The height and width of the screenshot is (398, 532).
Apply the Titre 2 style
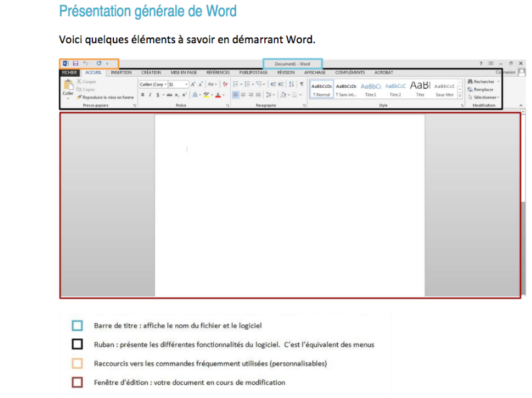[x=396, y=89]
